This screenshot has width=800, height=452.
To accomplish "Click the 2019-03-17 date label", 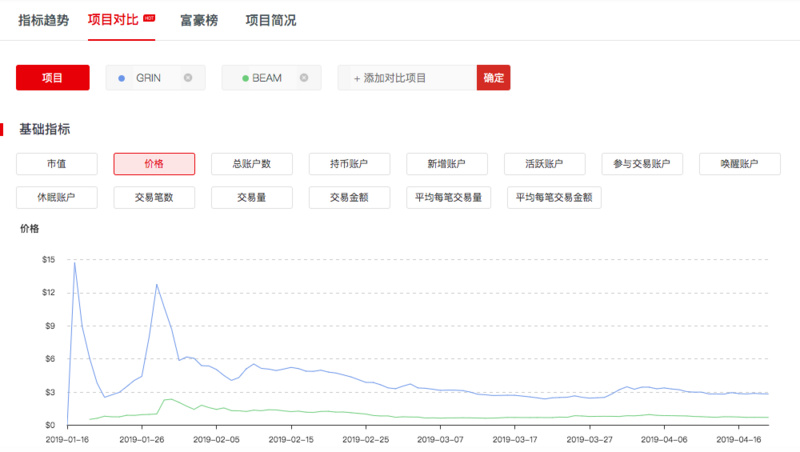I will [515, 439].
